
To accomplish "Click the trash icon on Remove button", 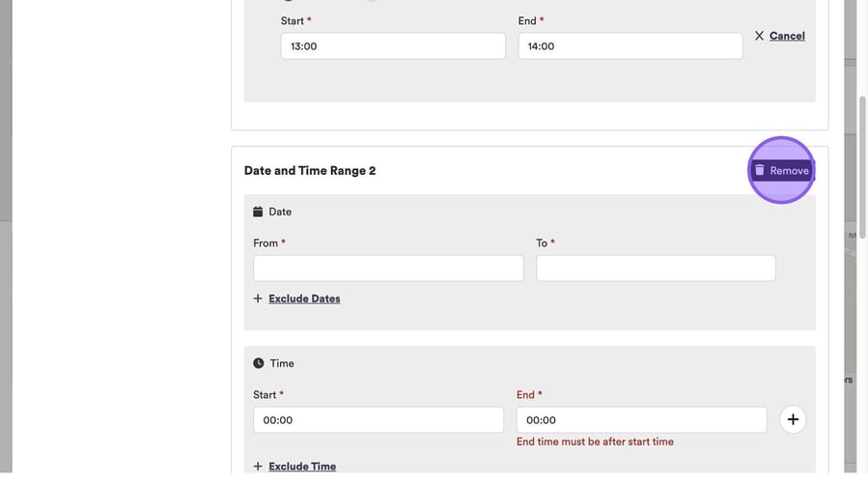I will pos(760,170).
